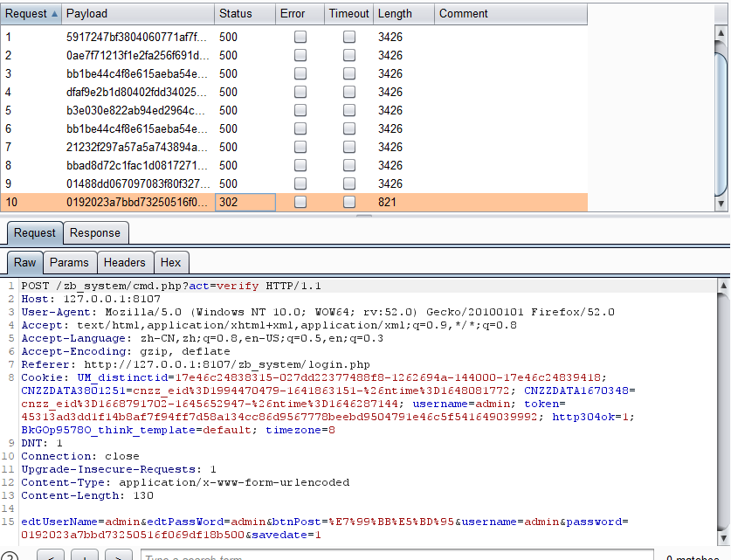
Task: Click request number 3 cell
Action: tap(31, 73)
